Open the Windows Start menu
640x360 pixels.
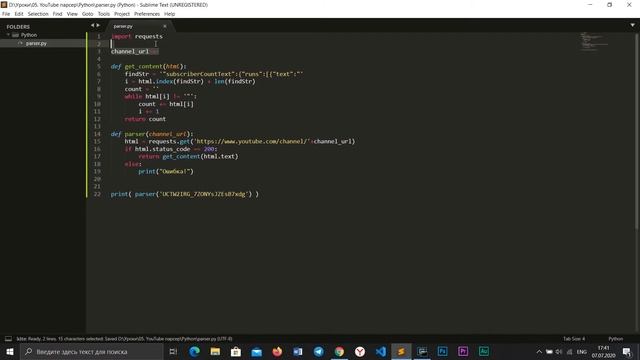[10, 351]
